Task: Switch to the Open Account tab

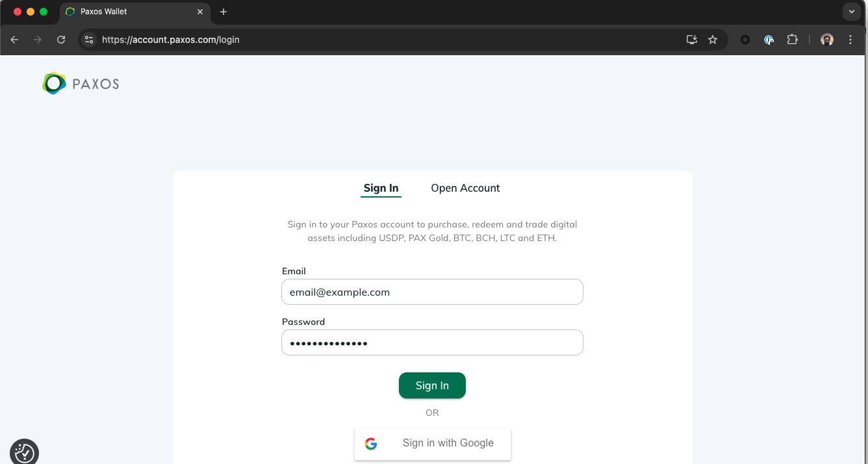Action: pos(465,188)
